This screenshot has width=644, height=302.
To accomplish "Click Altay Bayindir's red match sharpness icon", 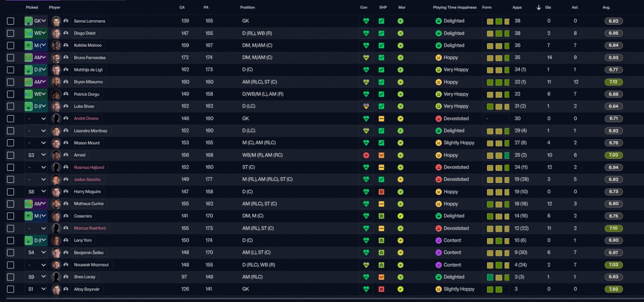I will (381, 289).
